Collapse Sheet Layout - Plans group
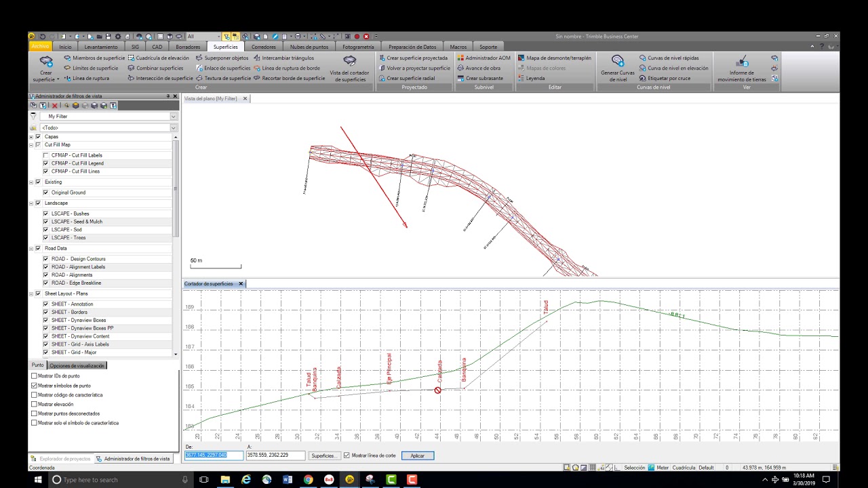Viewport: 868px width, 488px height. pos(31,294)
